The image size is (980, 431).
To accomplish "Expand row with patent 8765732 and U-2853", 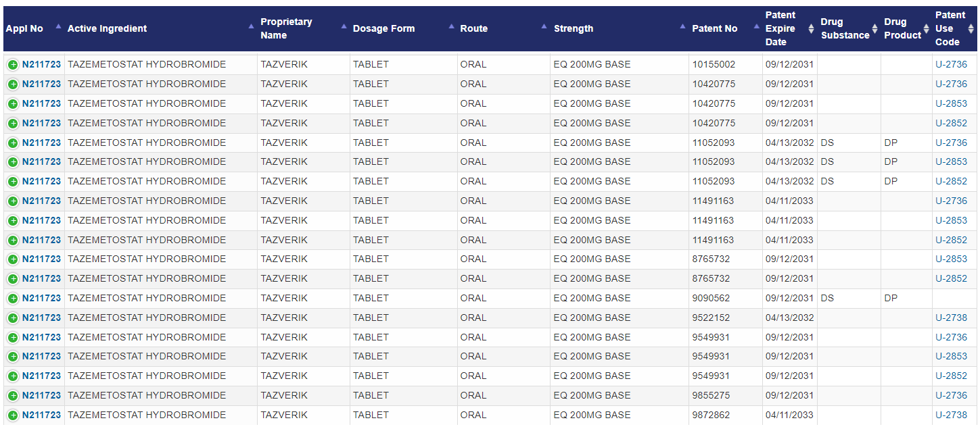I will click(13, 259).
